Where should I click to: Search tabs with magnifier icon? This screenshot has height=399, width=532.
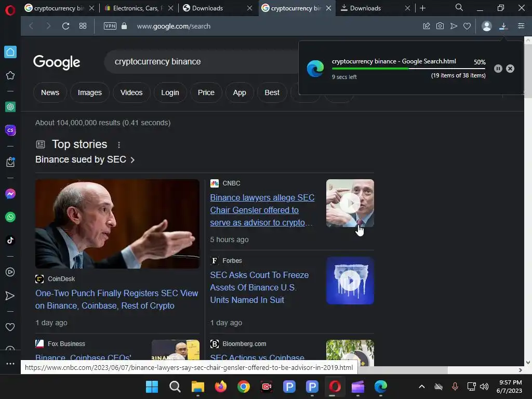pyautogui.click(x=459, y=7)
